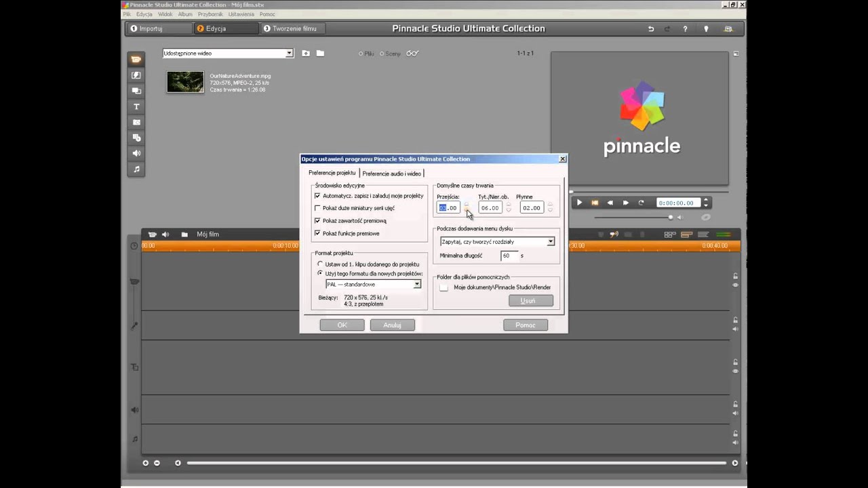Open the disc menus album icon
The image size is (868, 488).
point(136,138)
